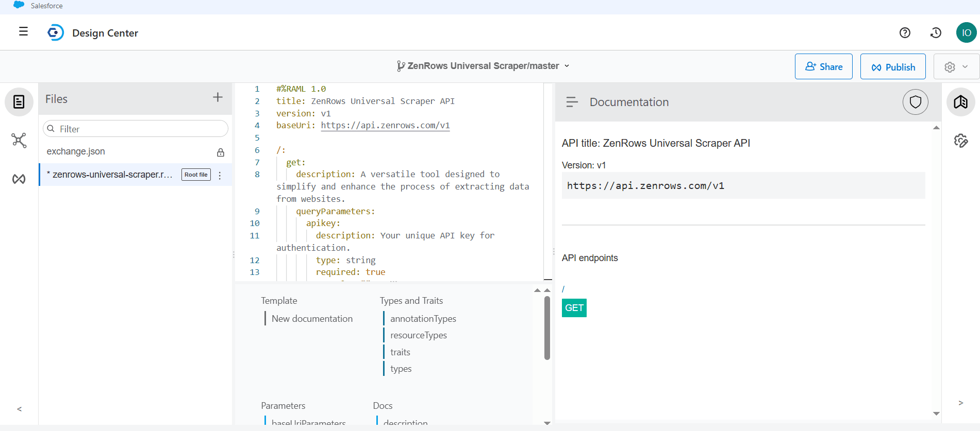Viewport: 980px width, 431px height.
Task: Open the ZenRows Universal Scraper/master branch dropdown
Action: click(x=483, y=66)
